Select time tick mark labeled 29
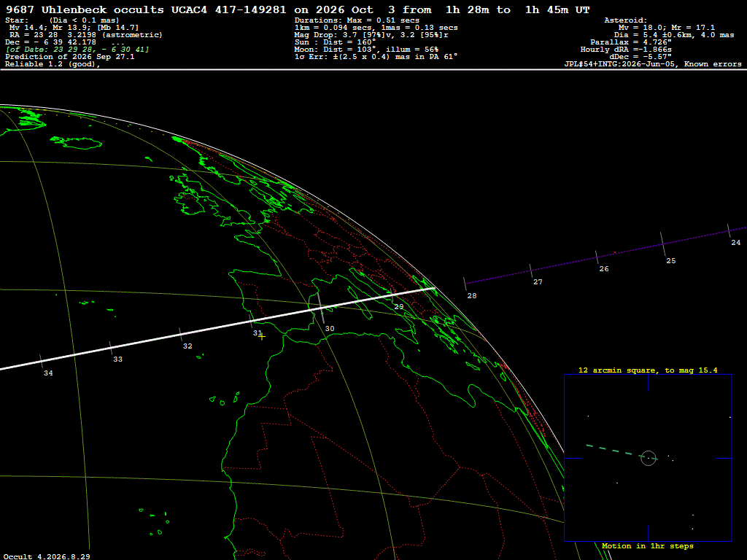Image resolution: width=747 pixels, height=560 pixels. pos(391,293)
